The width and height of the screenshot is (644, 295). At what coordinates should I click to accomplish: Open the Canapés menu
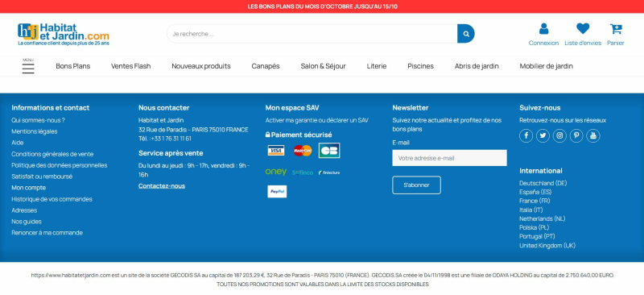click(266, 66)
